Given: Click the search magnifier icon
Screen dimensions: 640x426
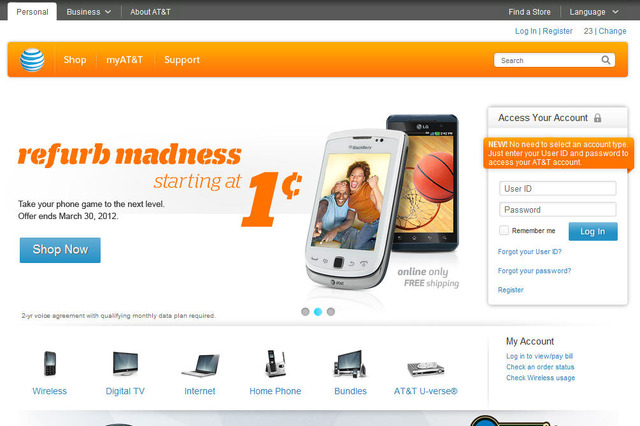Looking at the screenshot, I should tap(606, 60).
